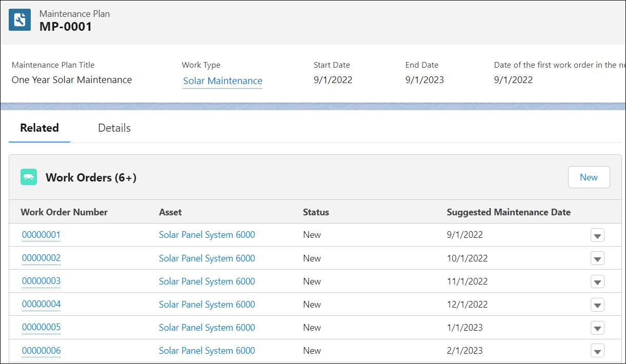Click the Maintenance Plan wrench icon
The image size is (626, 364).
[x=19, y=20]
